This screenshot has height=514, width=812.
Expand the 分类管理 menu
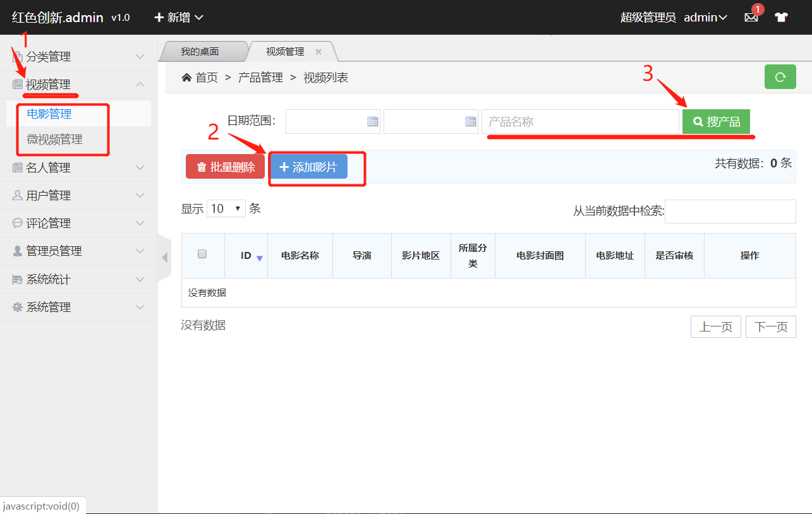coord(79,57)
